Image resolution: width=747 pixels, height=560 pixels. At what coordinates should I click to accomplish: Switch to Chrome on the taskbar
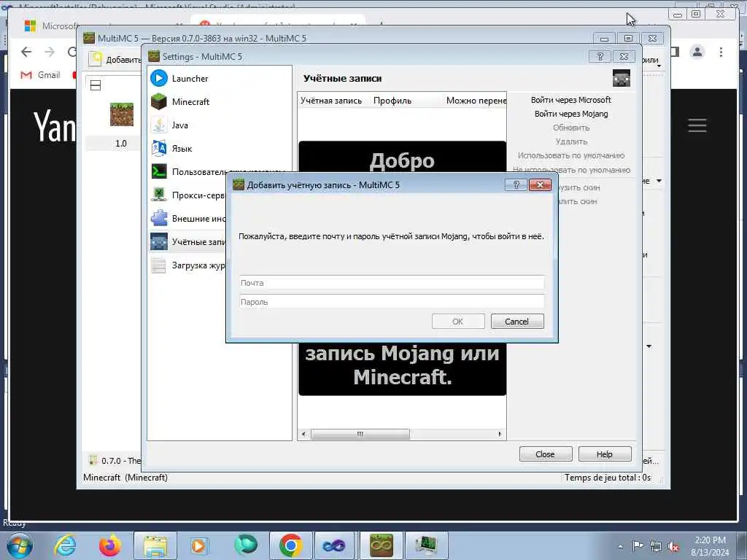click(x=291, y=546)
